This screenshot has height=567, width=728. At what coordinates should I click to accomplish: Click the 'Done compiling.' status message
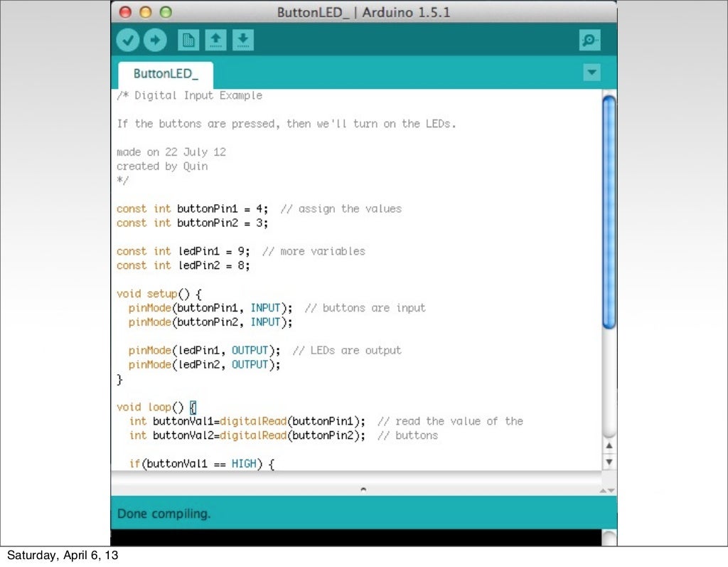pyautogui.click(x=164, y=514)
